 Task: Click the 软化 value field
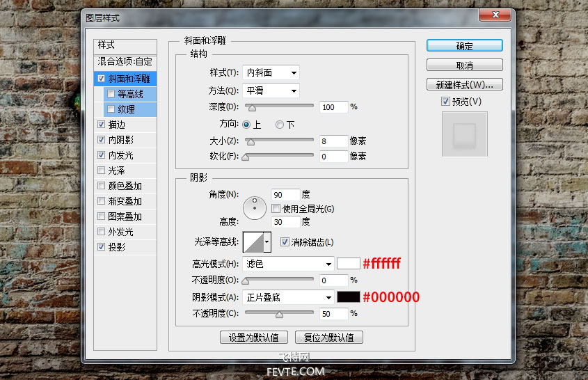click(x=334, y=157)
